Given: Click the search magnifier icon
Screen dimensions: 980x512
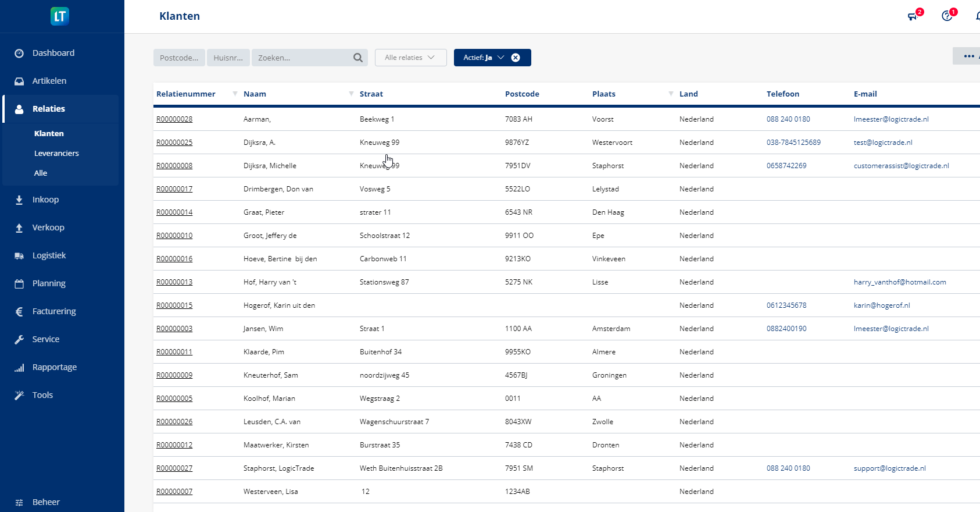Looking at the screenshot, I should 358,58.
